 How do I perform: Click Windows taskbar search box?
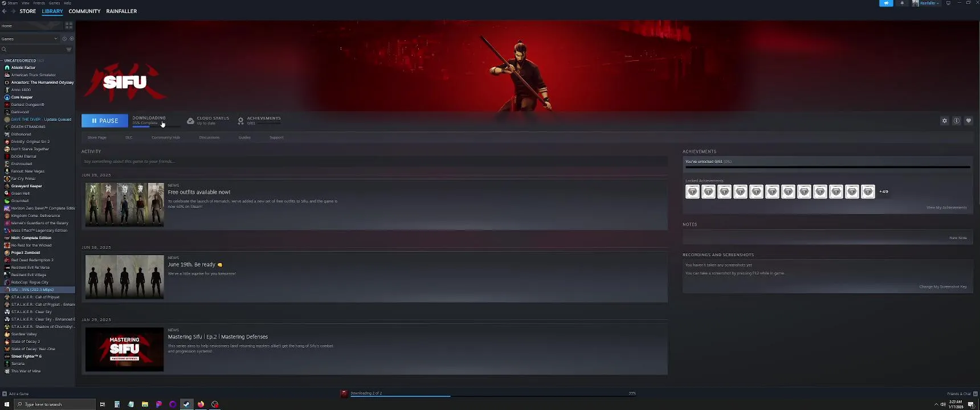[55, 404]
